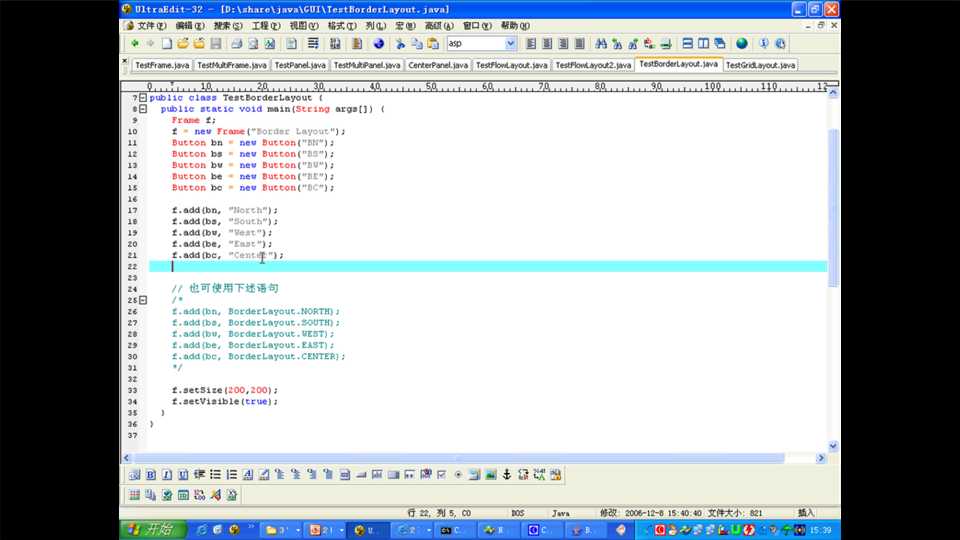Click the Windows 开始 Start button
The height and width of the screenshot is (540, 960).
[x=154, y=530]
